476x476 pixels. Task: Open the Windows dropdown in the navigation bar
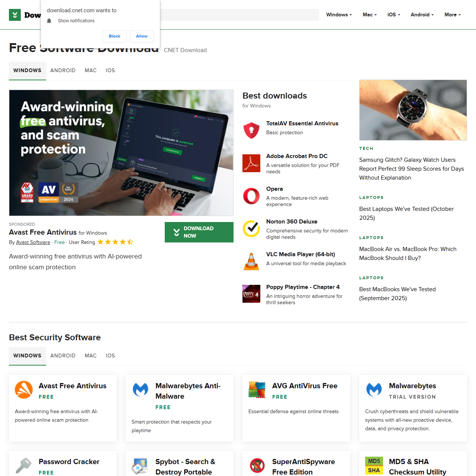(x=338, y=15)
